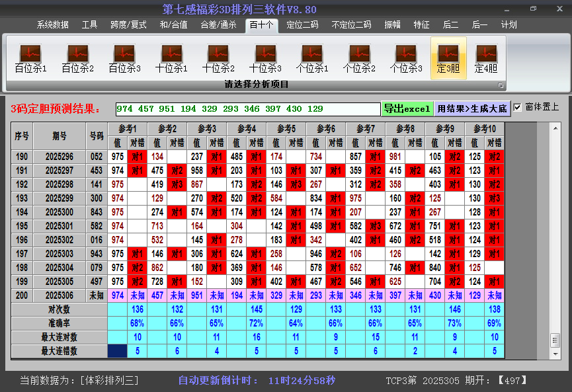
Task: Open the 工具 menu
Action: point(89,24)
